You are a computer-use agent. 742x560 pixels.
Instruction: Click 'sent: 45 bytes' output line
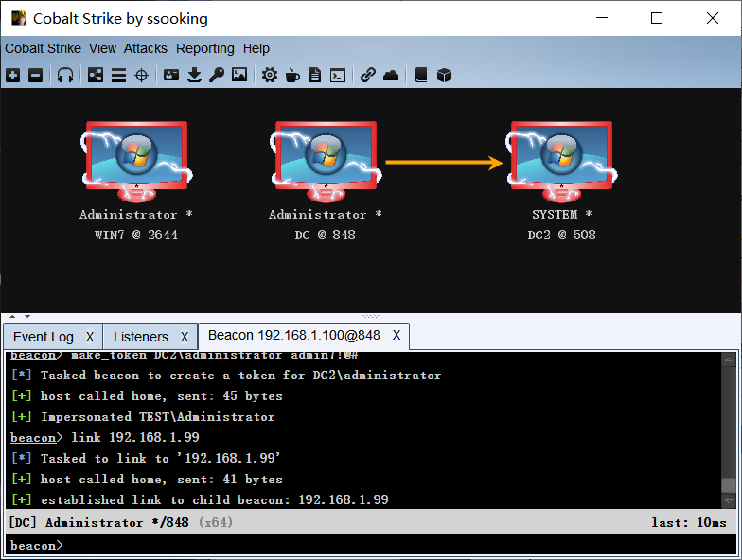coord(146,395)
